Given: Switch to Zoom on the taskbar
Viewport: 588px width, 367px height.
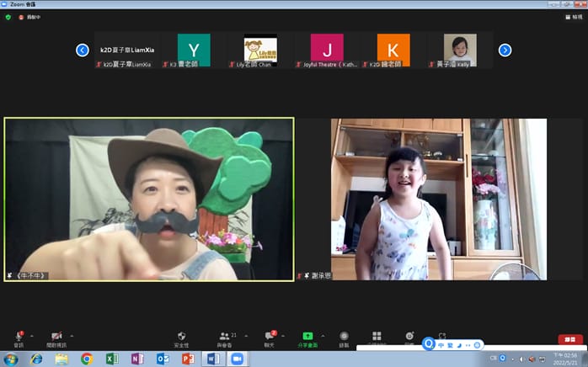Looking at the screenshot, I should click(237, 359).
